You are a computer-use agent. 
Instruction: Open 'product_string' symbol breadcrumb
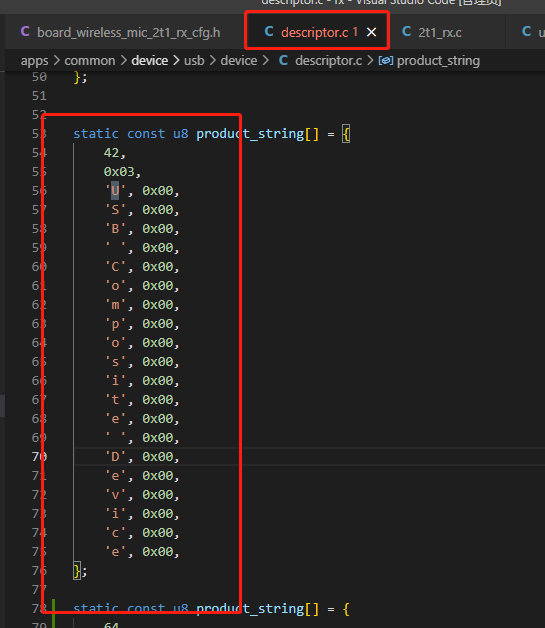pyautogui.click(x=438, y=61)
